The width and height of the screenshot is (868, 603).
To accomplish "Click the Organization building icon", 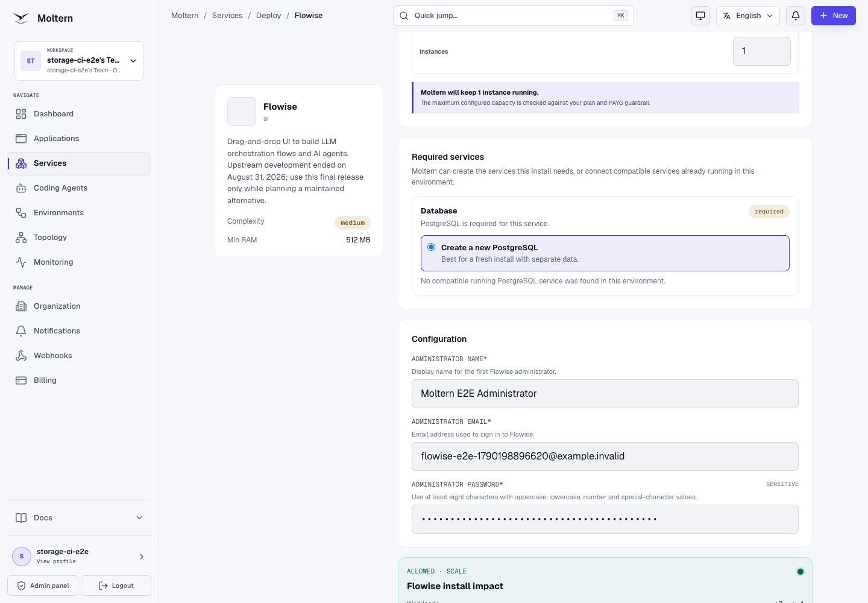I will coord(21,306).
